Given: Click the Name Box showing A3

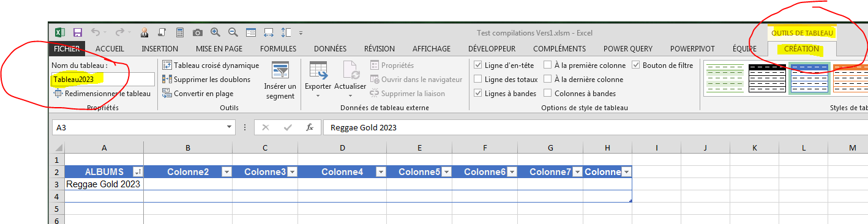Looking at the screenshot, I should click(x=138, y=127).
